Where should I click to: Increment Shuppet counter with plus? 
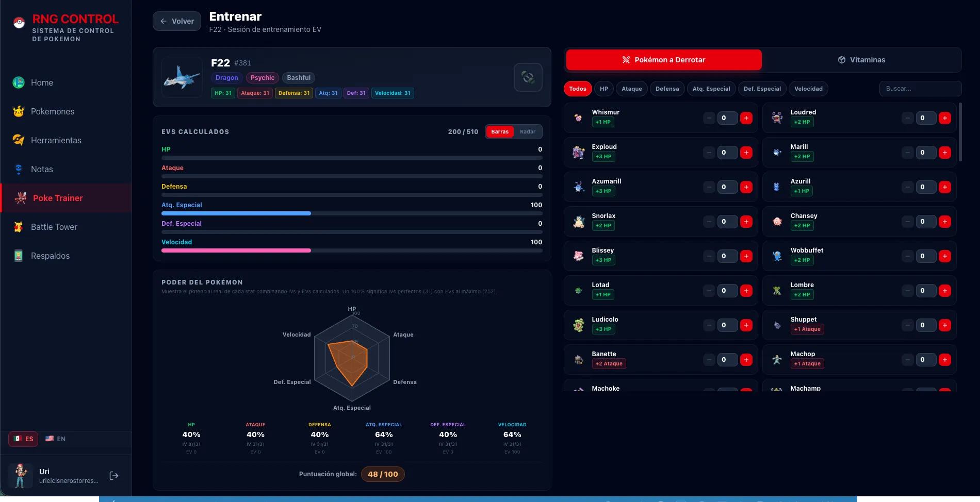pos(944,325)
